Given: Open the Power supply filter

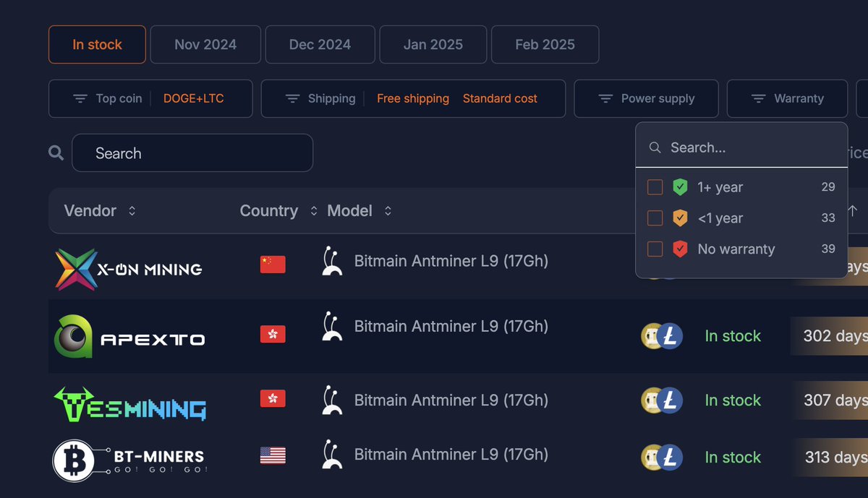Looking at the screenshot, I should [x=646, y=98].
